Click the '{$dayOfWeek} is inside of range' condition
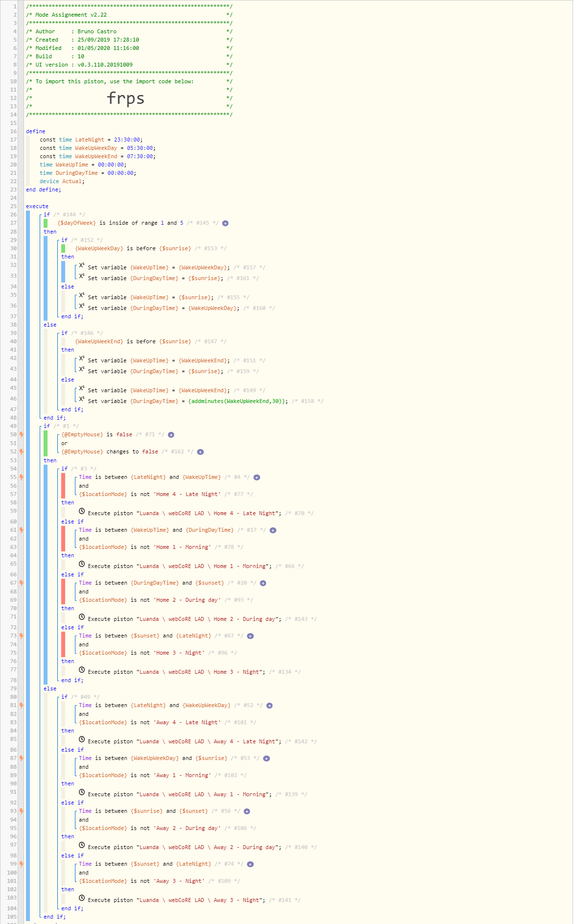The width and height of the screenshot is (577, 924). pyautogui.click(x=120, y=223)
